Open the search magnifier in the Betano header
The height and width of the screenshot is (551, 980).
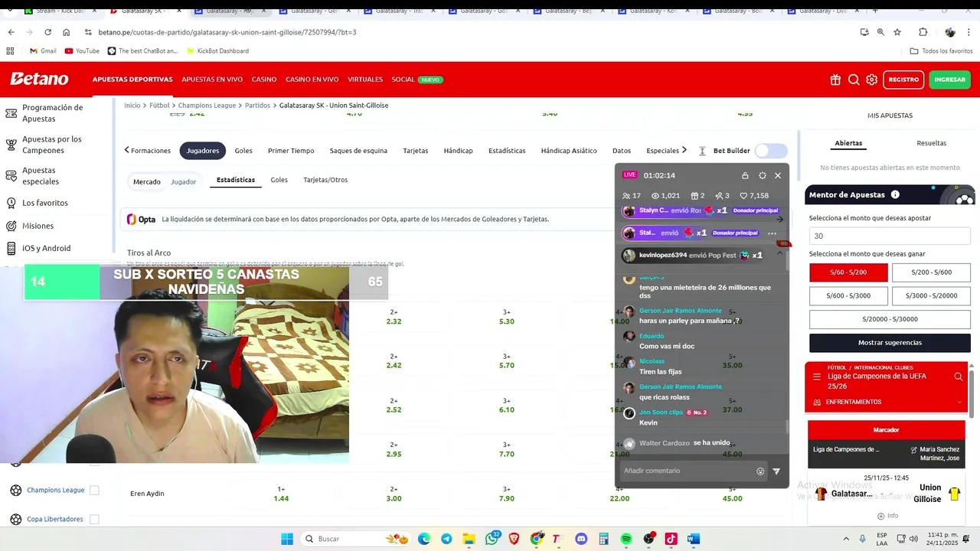click(x=854, y=80)
